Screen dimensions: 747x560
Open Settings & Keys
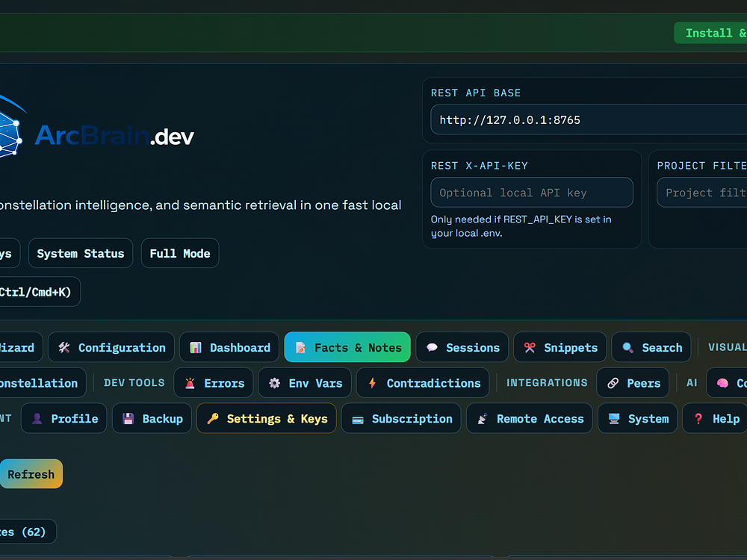[x=267, y=418]
